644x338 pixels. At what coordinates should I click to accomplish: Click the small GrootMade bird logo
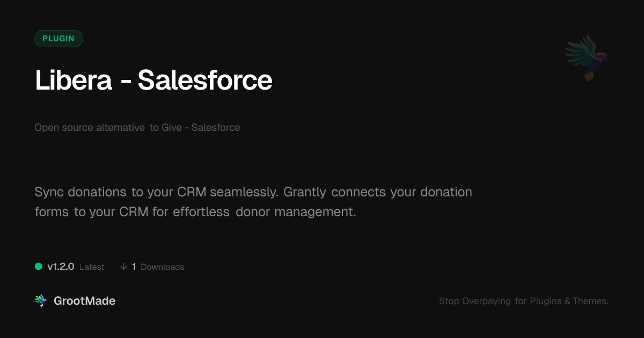pyautogui.click(x=41, y=301)
